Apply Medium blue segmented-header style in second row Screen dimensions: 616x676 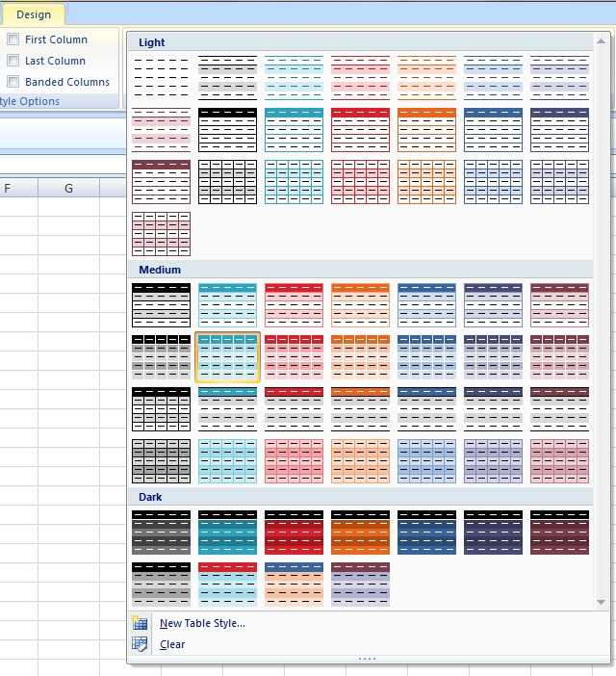click(x=426, y=357)
